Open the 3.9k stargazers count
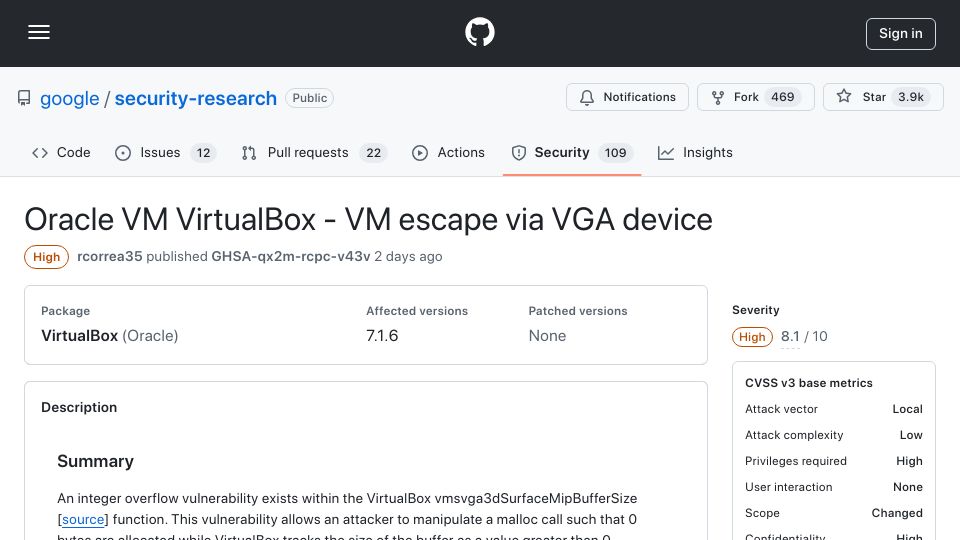Viewport: 960px width, 540px height. pyautogui.click(x=910, y=97)
